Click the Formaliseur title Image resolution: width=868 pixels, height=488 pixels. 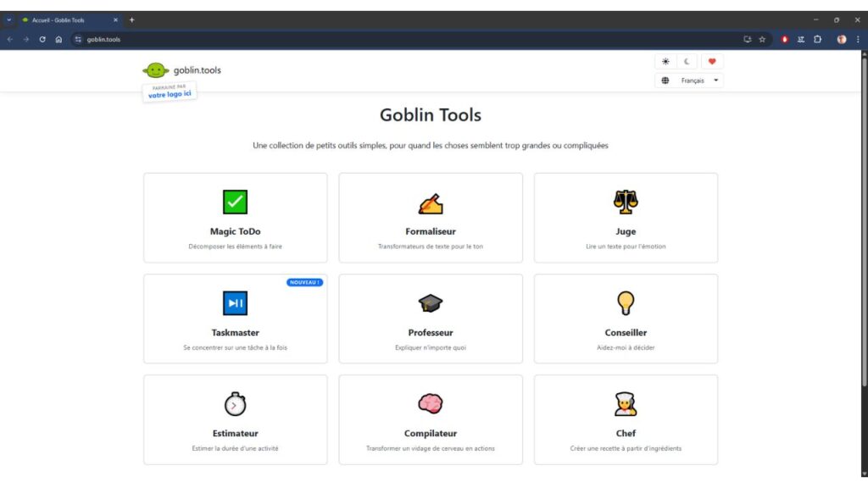430,231
